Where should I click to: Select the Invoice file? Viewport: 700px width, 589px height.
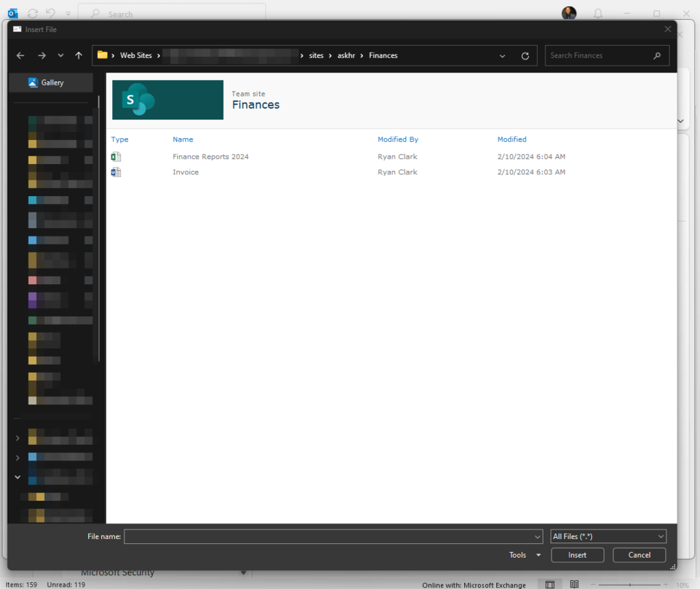pyautogui.click(x=186, y=172)
